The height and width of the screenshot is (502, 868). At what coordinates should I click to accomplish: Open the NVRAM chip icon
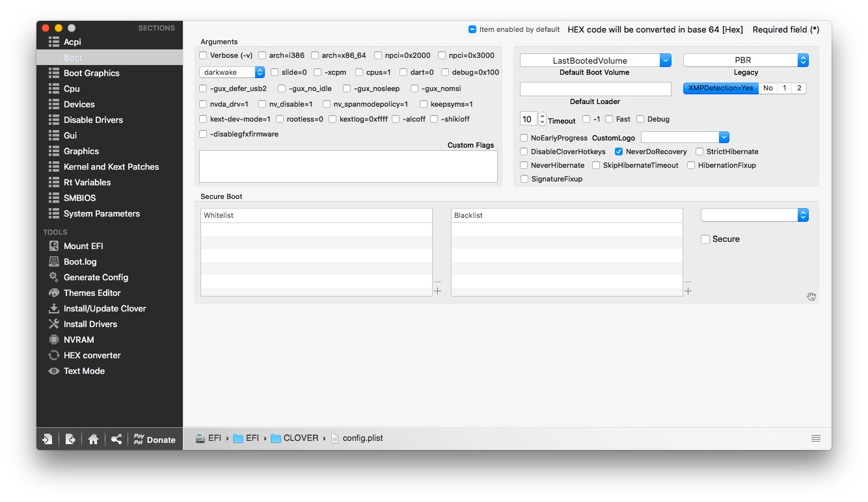click(54, 339)
